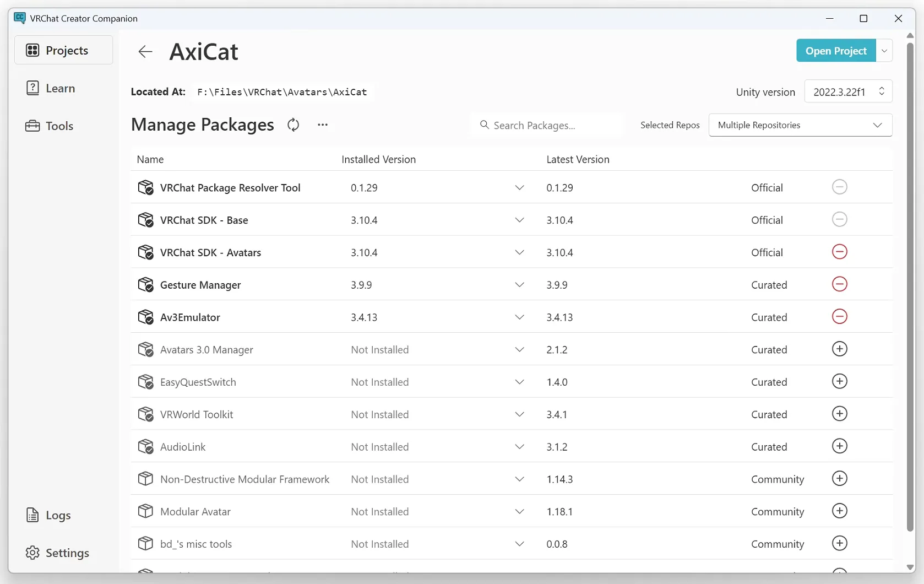Click the package icon next to Gesture Manager
This screenshot has width=924, height=584.
point(145,285)
